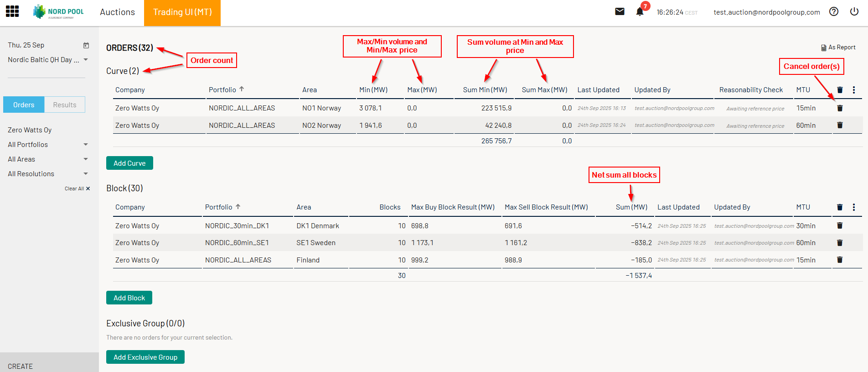Click the 223 515,9 Sum Min cell

tap(496, 108)
